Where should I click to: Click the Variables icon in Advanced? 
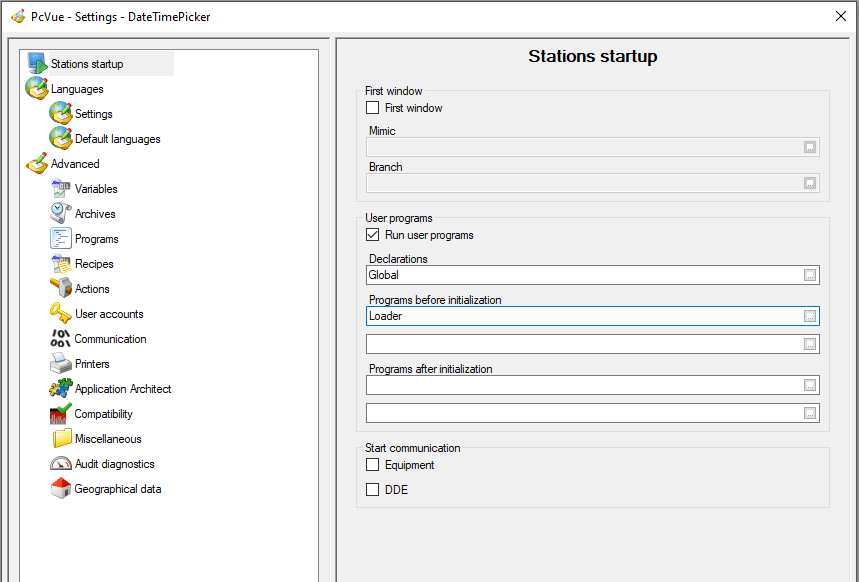[60, 189]
